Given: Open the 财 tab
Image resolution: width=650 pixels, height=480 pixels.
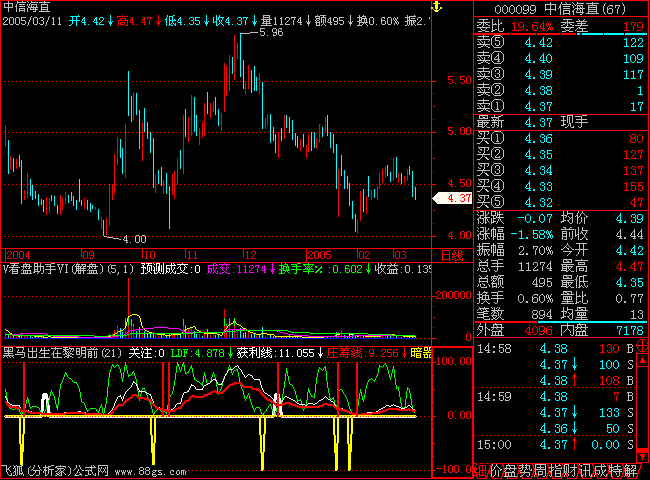Looking at the screenshot, I should click(x=570, y=471).
